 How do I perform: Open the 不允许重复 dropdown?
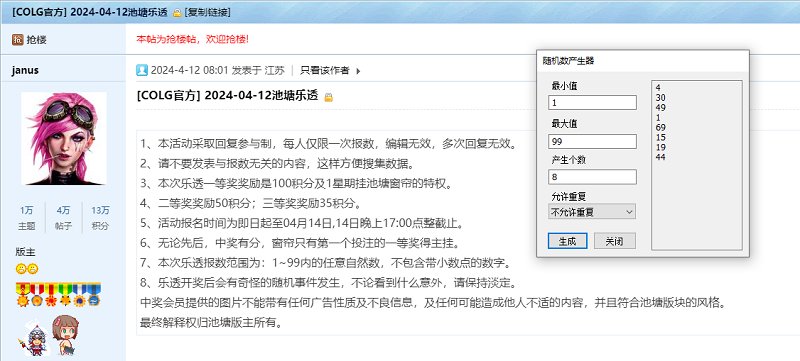click(x=592, y=212)
